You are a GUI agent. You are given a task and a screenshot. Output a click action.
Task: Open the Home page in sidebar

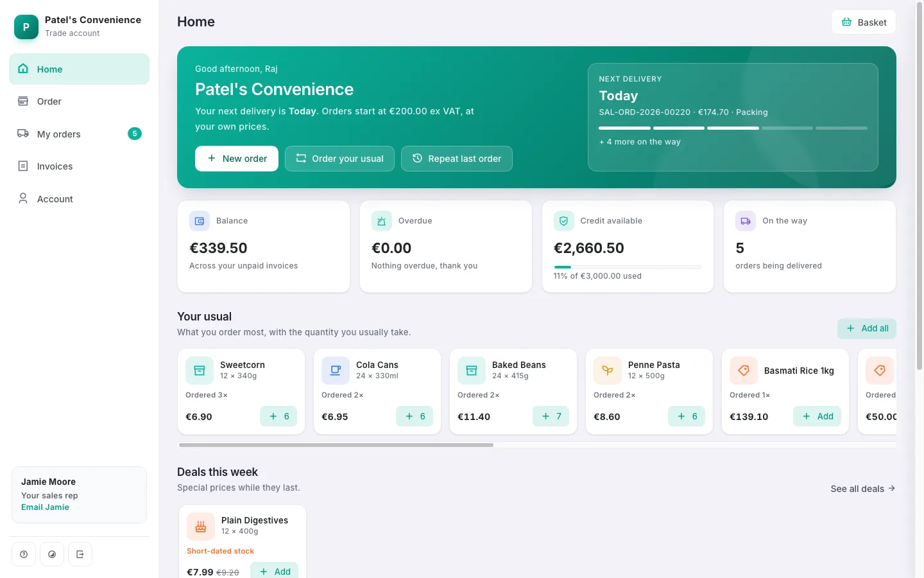80,69
